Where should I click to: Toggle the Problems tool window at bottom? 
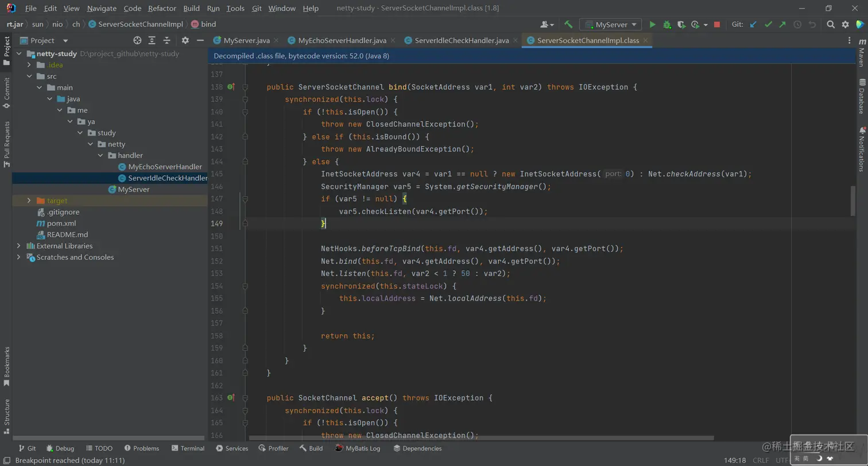(141, 448)
